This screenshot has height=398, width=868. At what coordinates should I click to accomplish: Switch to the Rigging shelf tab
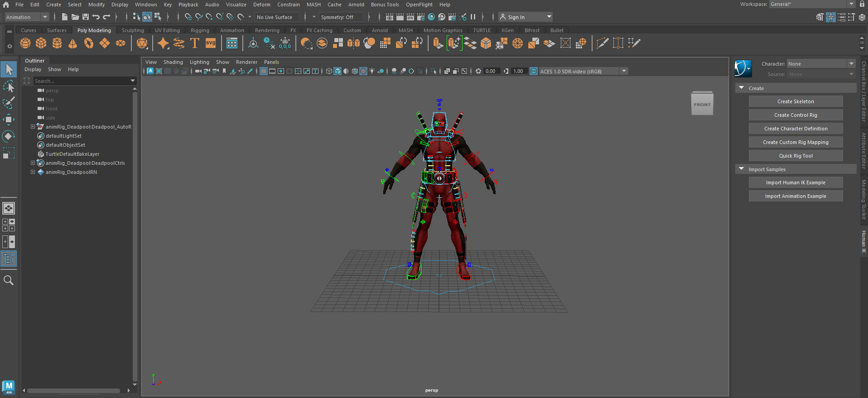tap(200, 30)
